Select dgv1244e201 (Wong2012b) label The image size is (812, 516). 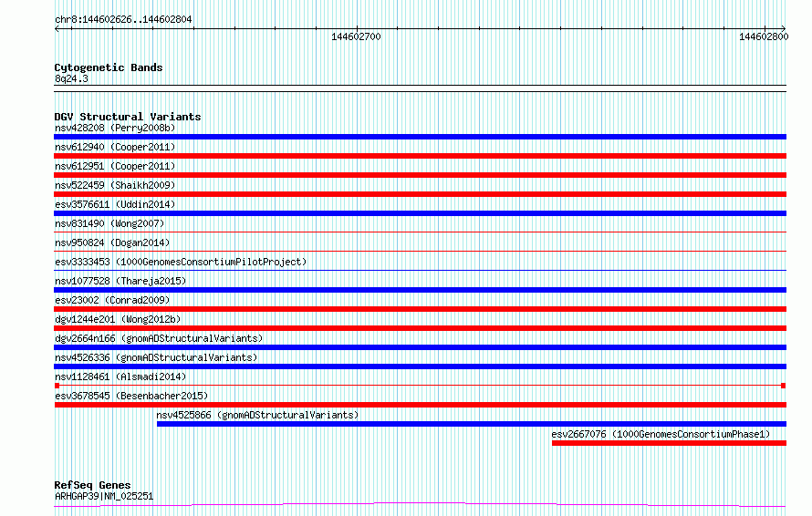tap(118, 319)
